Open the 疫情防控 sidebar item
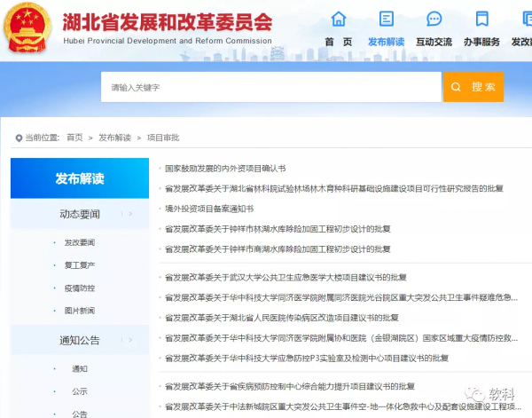This screenshot has height=418, width=532. 80,288
